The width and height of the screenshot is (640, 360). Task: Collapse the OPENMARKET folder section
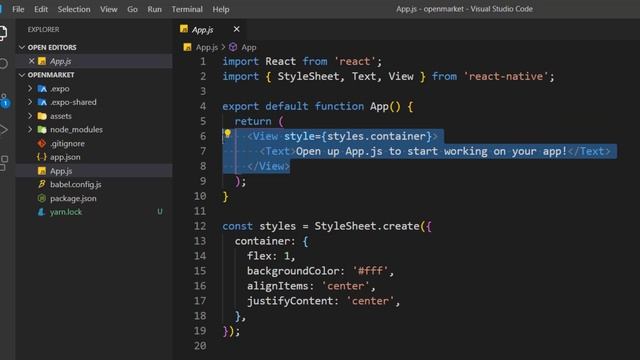coord(22,75)
